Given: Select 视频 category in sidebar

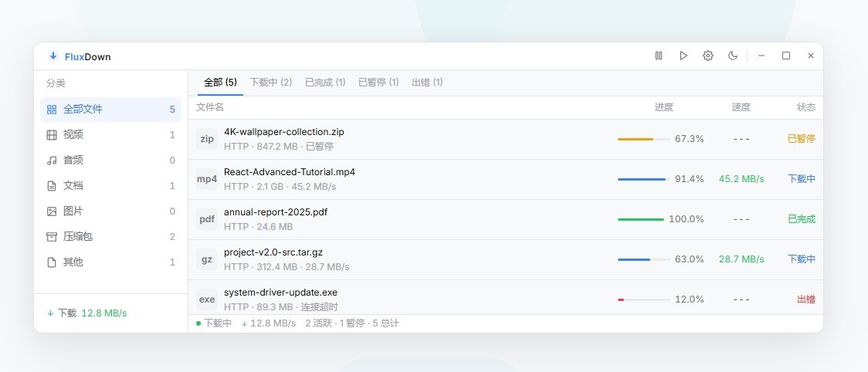Looking at the screenshot, I should pyautogui.click(x=110, y=135).
